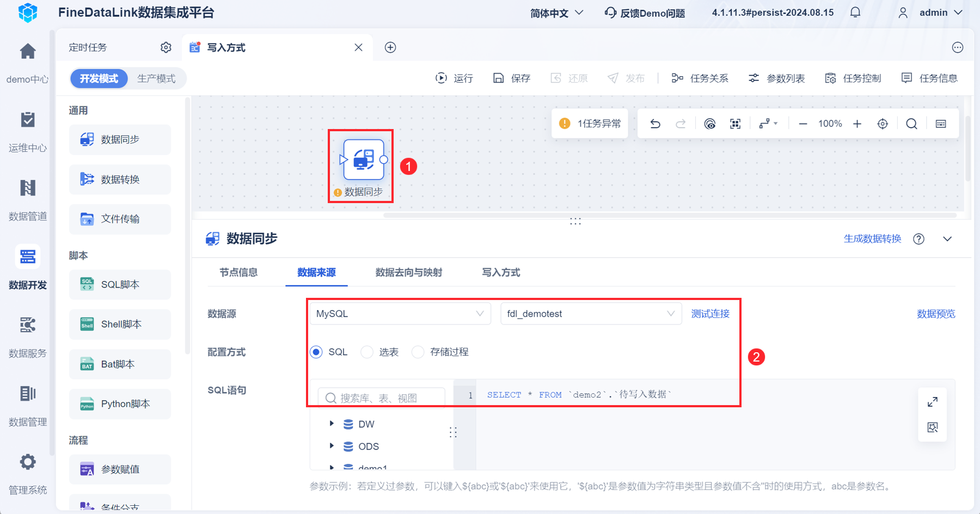Expand the SQL editor to fullscreen
This screenshot has height=514, width=980.
coord(933,402)
